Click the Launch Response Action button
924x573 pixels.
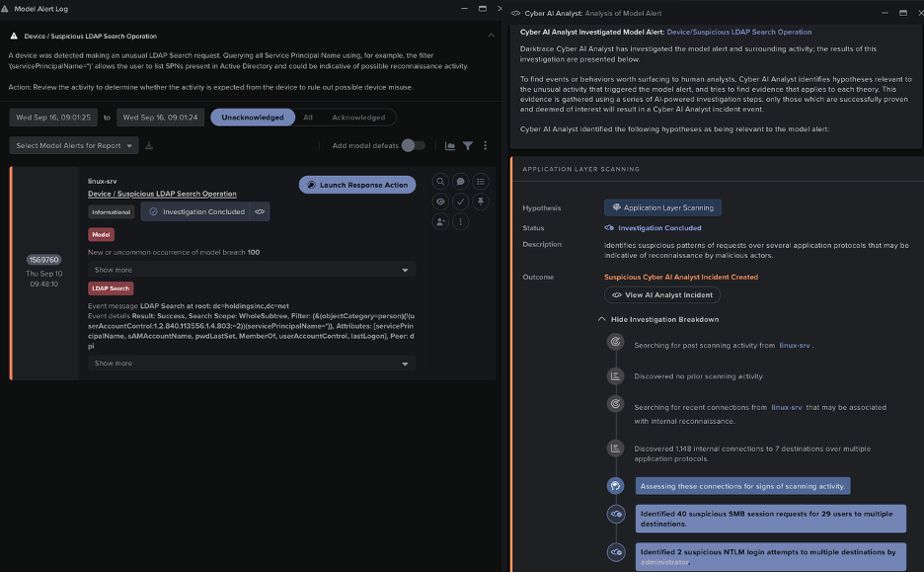pos(357,185)
